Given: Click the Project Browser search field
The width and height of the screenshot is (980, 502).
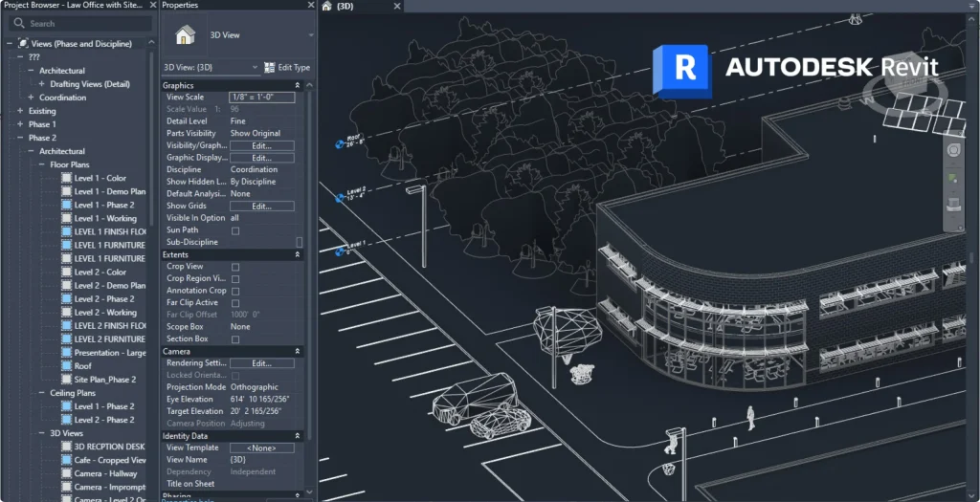Looking at the screenshot, I should pyautogui.click(x=81, y=23).
